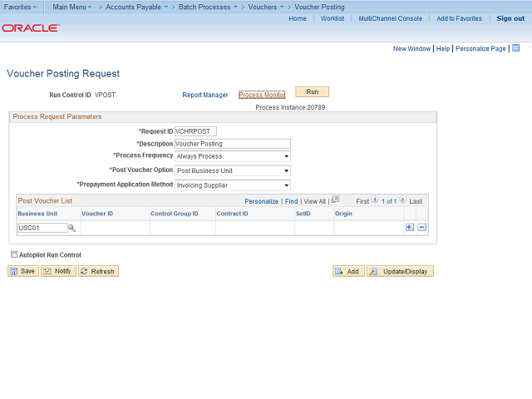Screen dimensions: 532x399
Task: Click Last in grid navigation
Action: 416,201
